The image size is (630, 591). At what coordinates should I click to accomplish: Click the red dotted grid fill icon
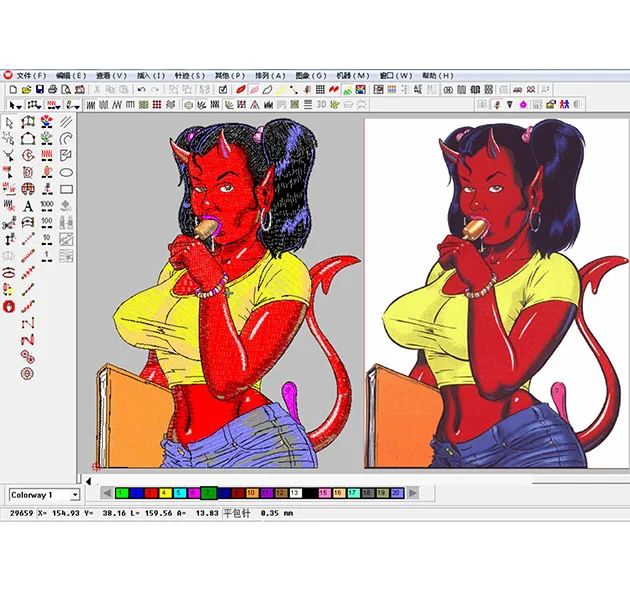click(157, 105)
